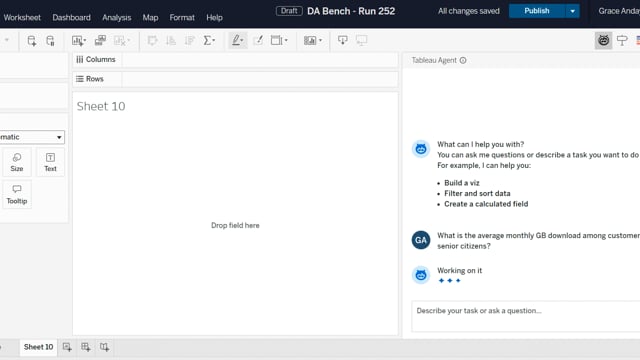Click the download toolbar icon
This screenshot has height=360, width=640.
[342, 40]
